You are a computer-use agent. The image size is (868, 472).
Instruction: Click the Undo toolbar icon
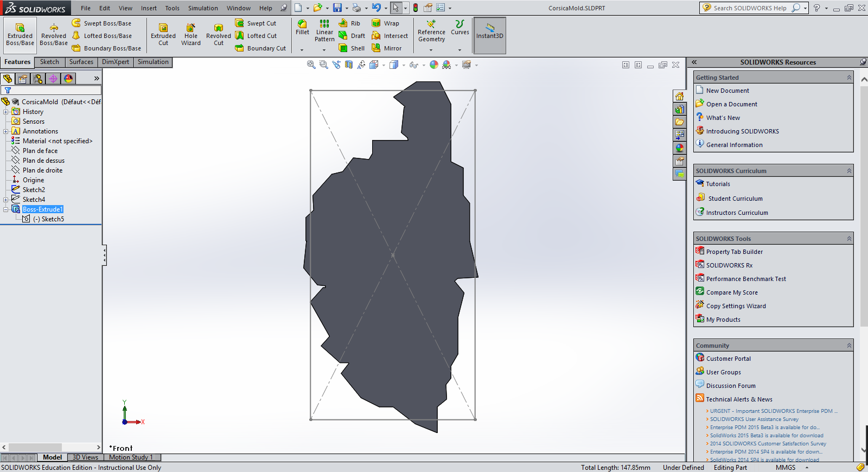(376, 8)
